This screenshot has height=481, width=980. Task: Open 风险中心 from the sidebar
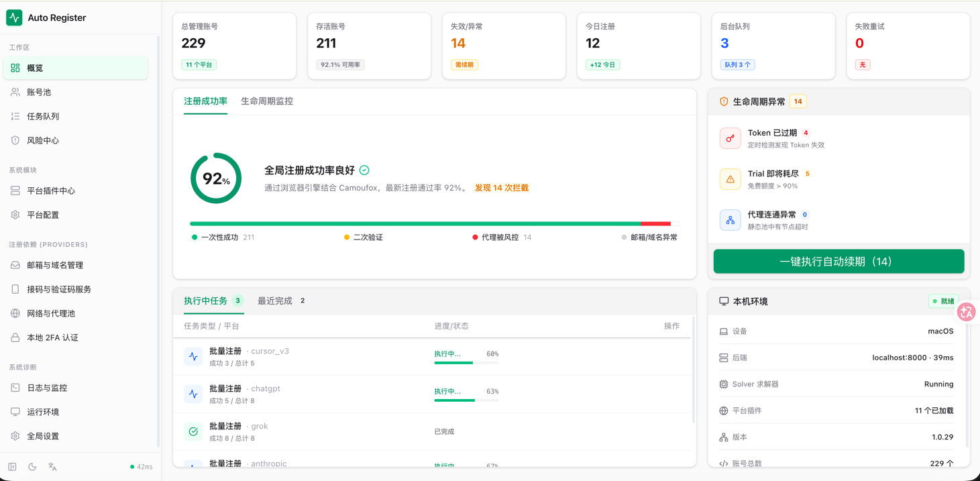pos(76,140)
